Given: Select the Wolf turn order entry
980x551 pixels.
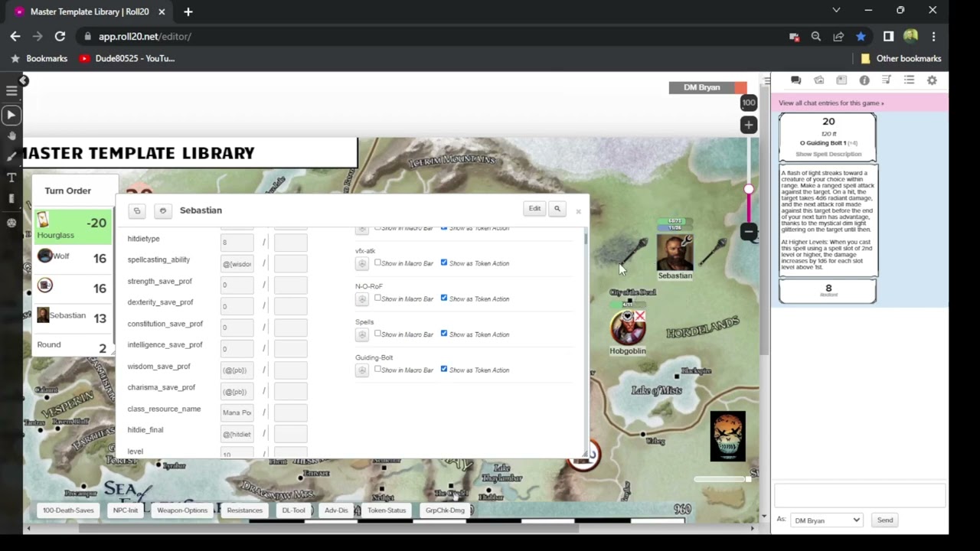Looking at the screenshot, I should click(x=73, y=258).
